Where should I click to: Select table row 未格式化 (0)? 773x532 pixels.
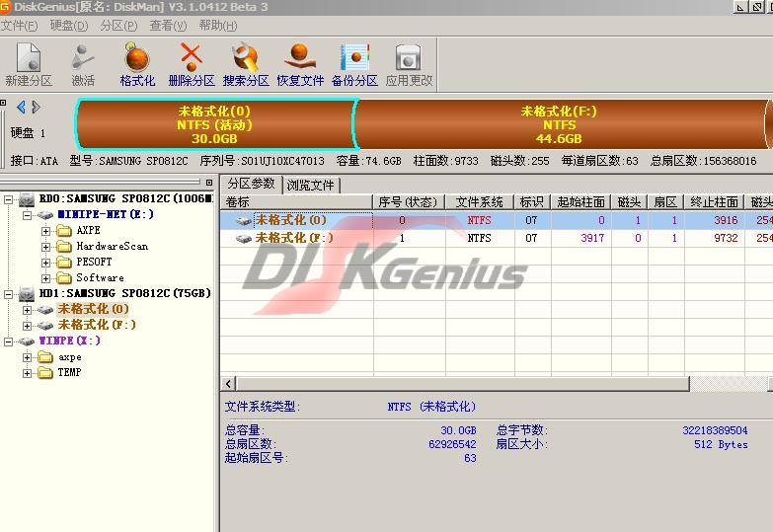[496, 220]
